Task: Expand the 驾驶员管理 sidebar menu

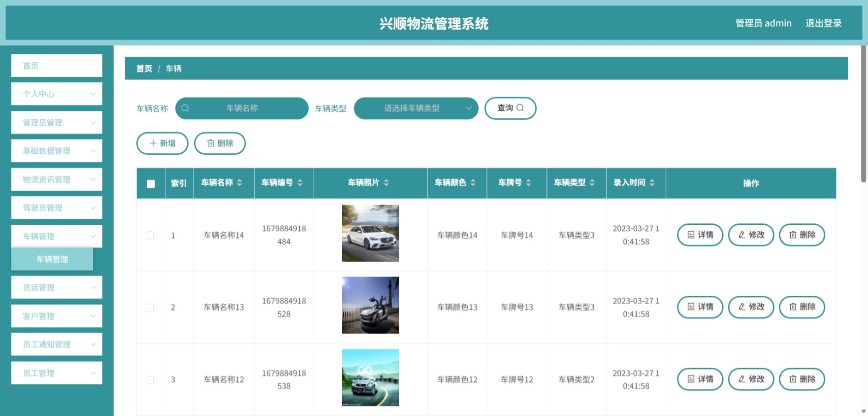Action: click(x=57, y=208)
